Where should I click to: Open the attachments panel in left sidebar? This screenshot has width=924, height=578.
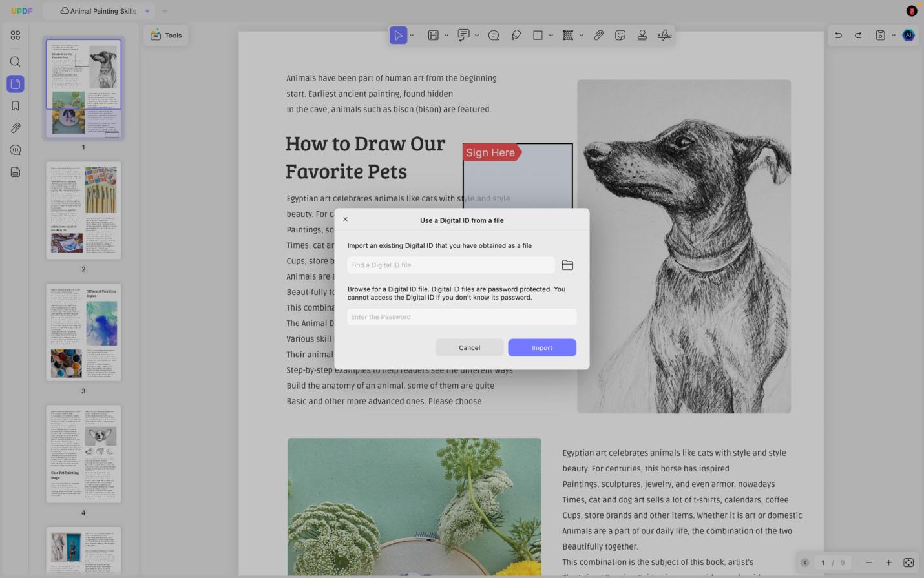point(16,128)
